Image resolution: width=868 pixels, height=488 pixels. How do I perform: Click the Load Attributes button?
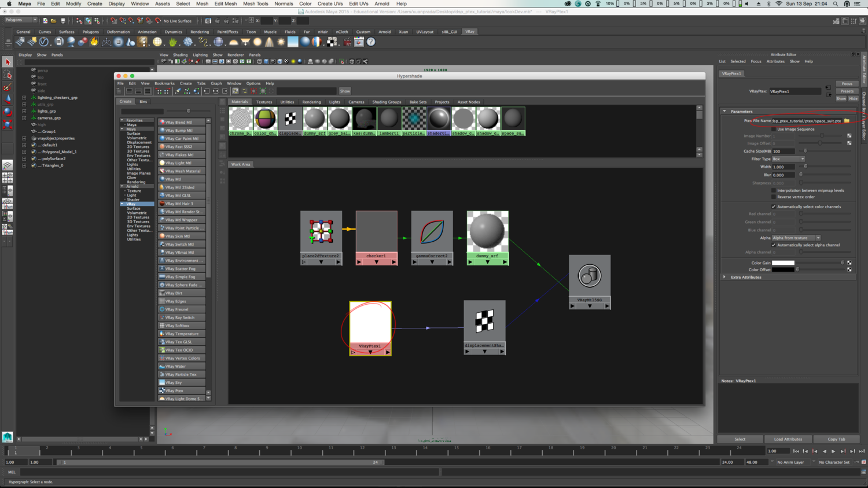[788, 439]
